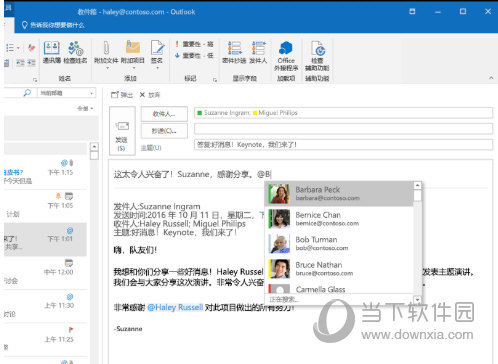
Task: Open Office Add-ins (Office 外接程序)
Action: (286, 56)
